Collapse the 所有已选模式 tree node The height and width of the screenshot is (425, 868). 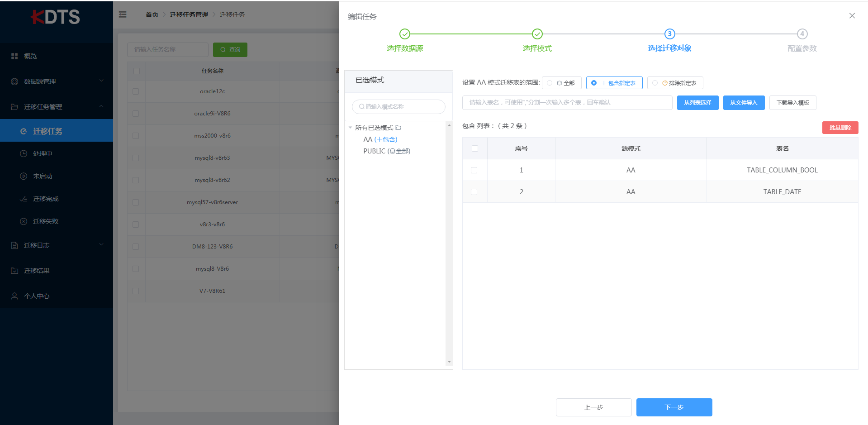click(350, 128)
